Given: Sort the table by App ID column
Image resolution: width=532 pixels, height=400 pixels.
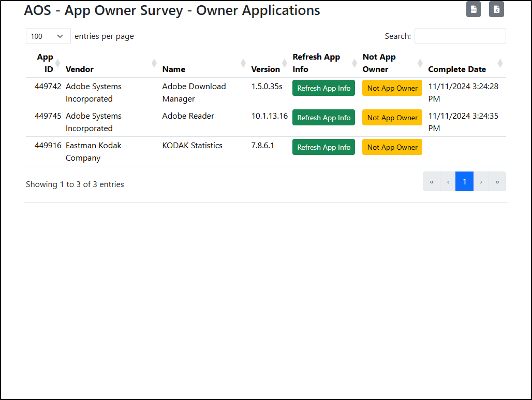Looking at the screenshot, I should [x=45, y=63].
